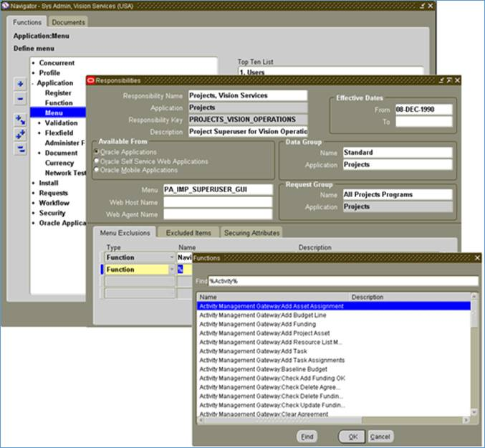
Task: Click the Data Group Name field showing Standard
Action: pos(398,152)
